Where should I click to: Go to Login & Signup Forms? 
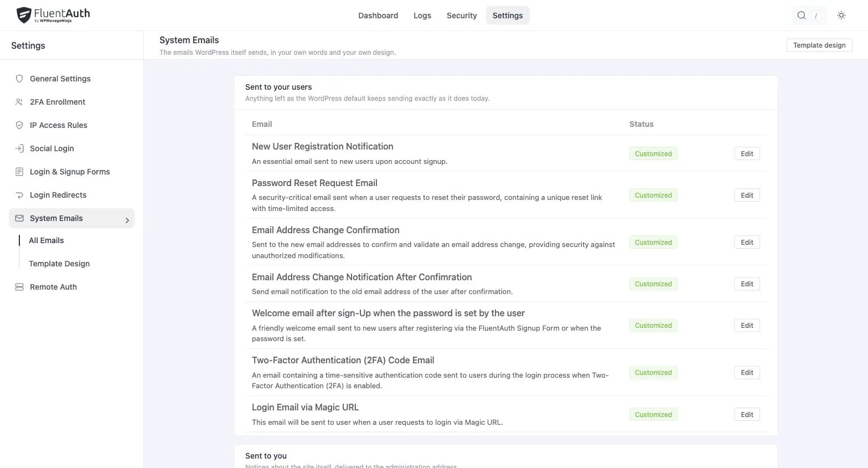coord(71,172)
